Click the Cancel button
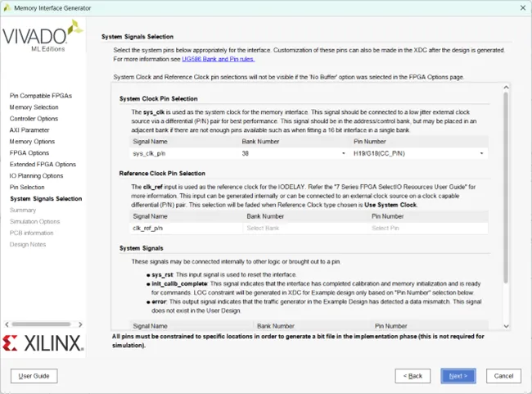Viewport: 532px width, 394px height. 503,376
